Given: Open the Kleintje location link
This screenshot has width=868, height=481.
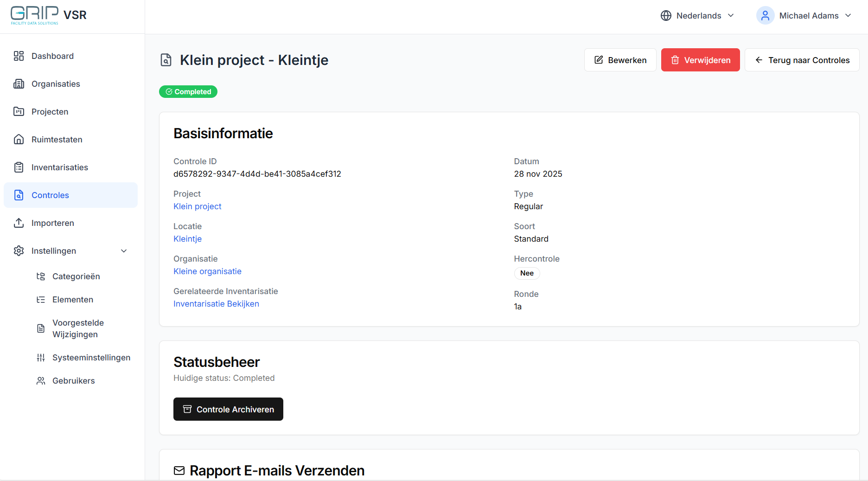Looking at the screenshot, I should (x=187, y=239).
